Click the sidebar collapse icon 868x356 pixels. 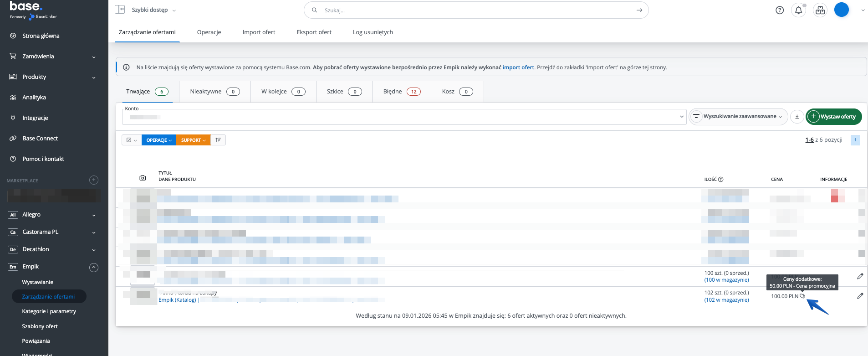pos(120,10)
